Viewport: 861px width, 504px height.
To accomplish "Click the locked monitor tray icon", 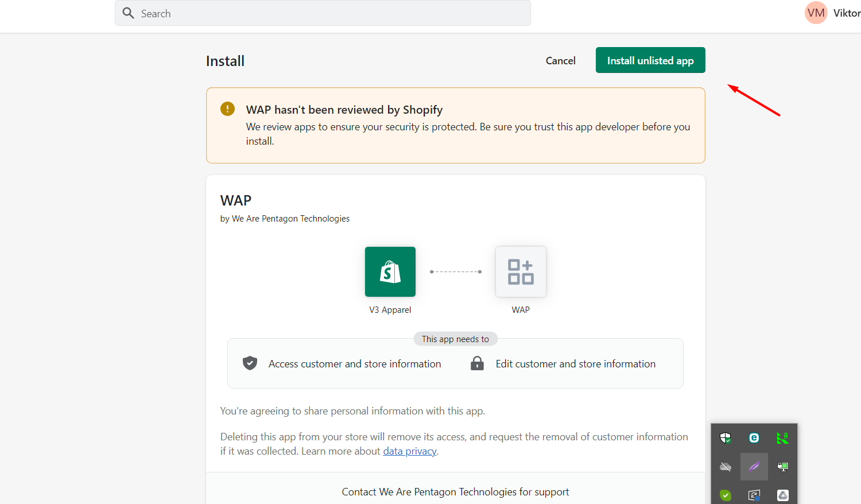I will pos(782,467).
